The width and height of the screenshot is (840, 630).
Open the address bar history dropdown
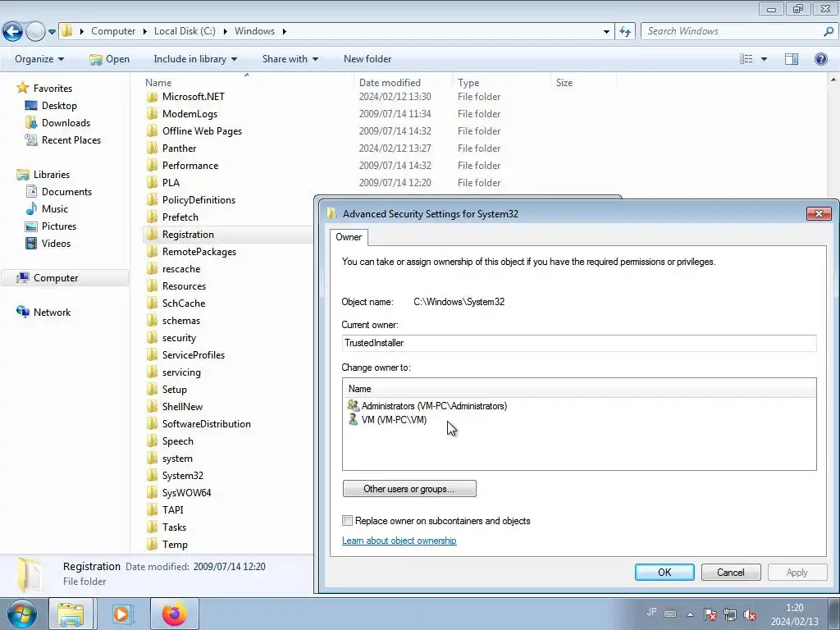pos(606,32)
